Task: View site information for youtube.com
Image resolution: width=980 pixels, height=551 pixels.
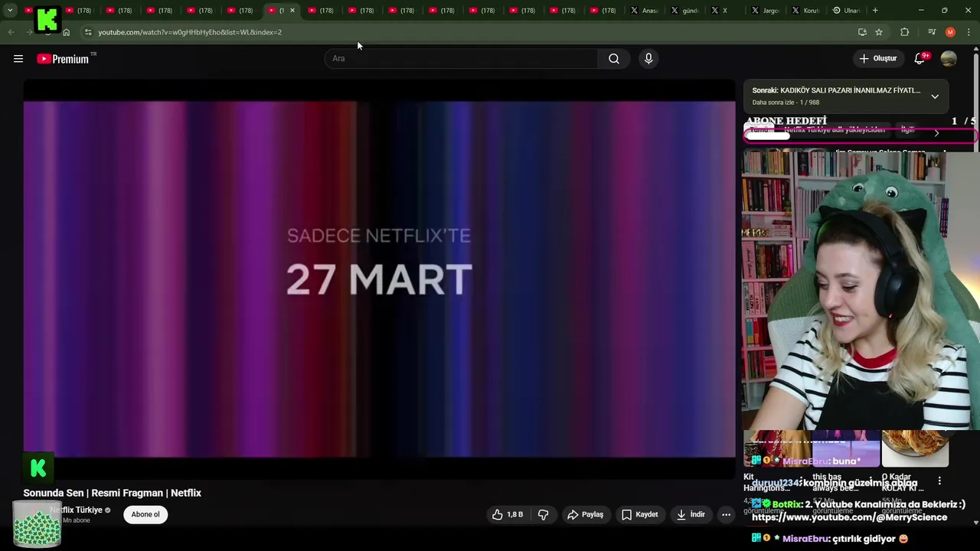Action: 88,32
